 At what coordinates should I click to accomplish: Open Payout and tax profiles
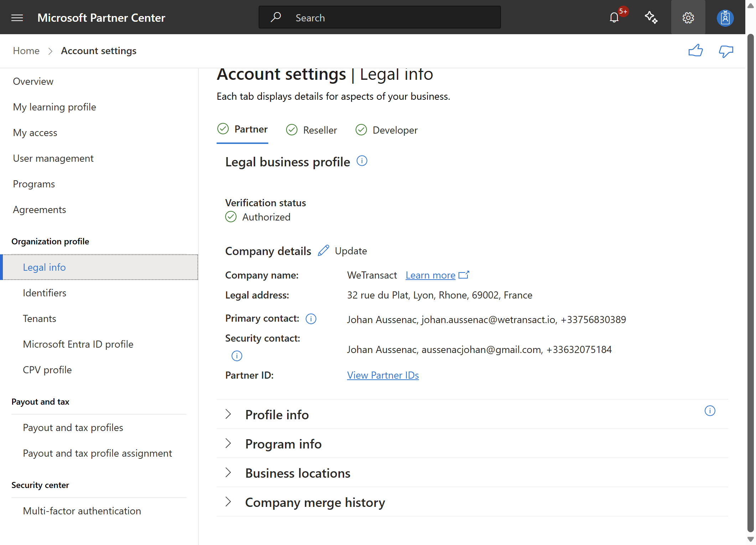pyautogui.click(x=73, y=427)
